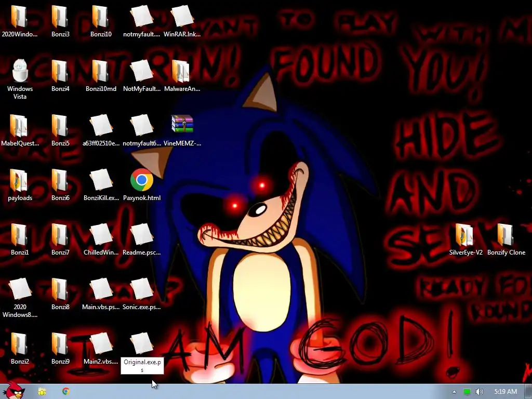The image size is (532, 399).
Task: Open the Bonzi2 folder
Action: coord(19,344)
